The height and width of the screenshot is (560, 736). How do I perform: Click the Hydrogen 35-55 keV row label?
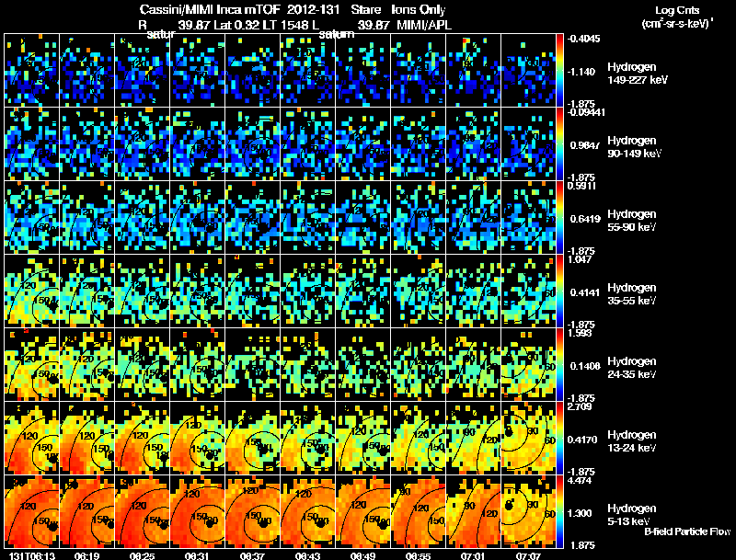coord(632,294)
